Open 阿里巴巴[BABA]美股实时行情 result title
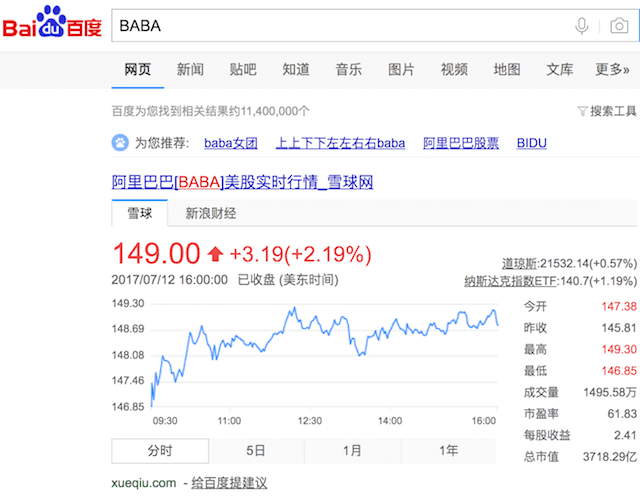Image resolution: width=640 pixels, height=496 pixels. tap(242, 182)
